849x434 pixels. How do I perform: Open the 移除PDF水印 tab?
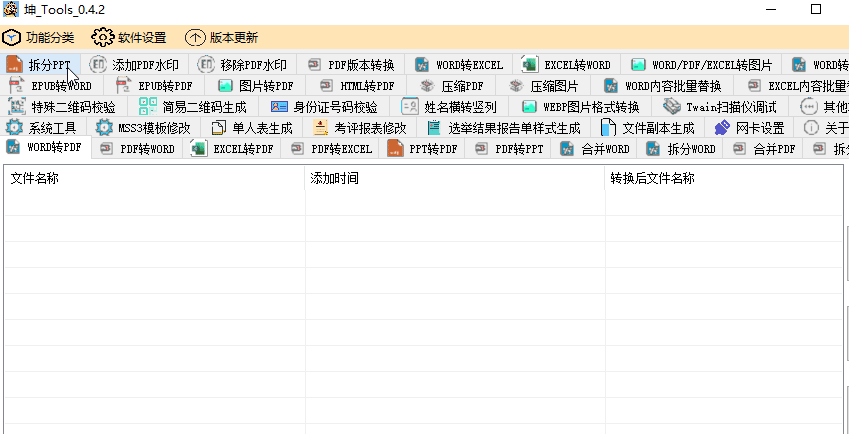click(244, 65)
